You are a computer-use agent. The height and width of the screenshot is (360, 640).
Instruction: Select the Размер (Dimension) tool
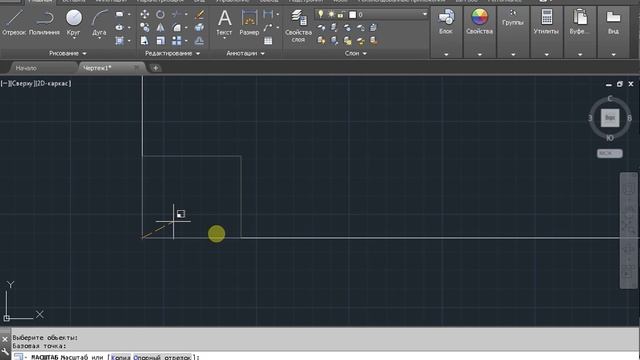[249, 22]
